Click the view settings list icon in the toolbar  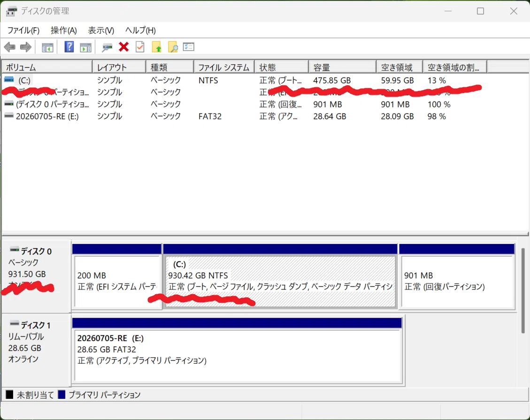[189, 46]
